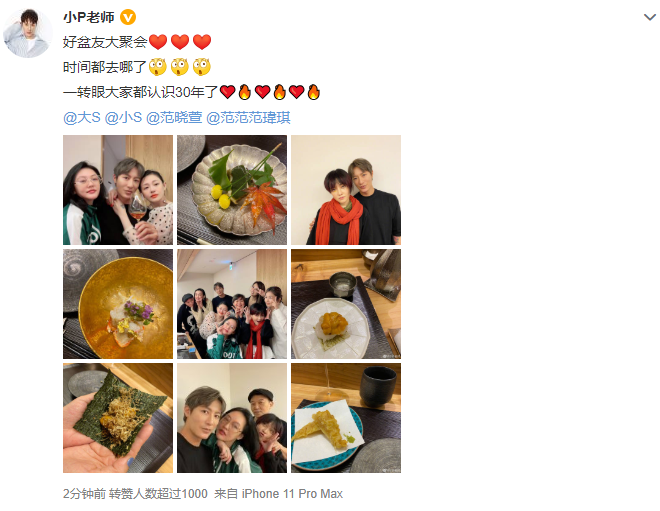Screen dimensions: 660x511
Task: View the bottom middle selfie photo
Action: pos(232,418)
